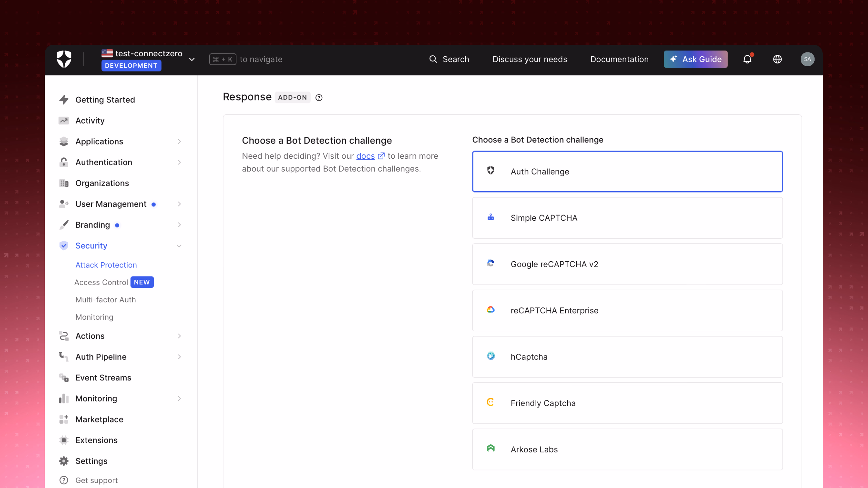Viewport: 868px width, 488px height.
Task: Click the Security shield check icon
Action: pyautogui.click(x=64, y=246)
